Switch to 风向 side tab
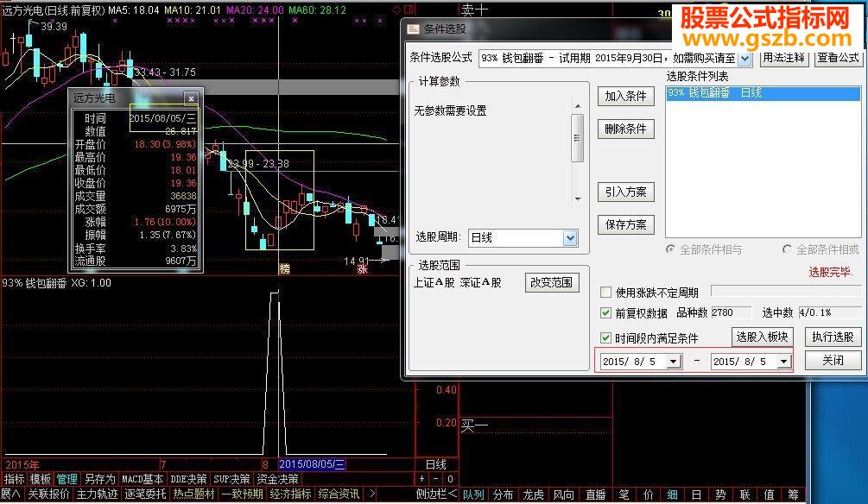 (x=564, y=495)
